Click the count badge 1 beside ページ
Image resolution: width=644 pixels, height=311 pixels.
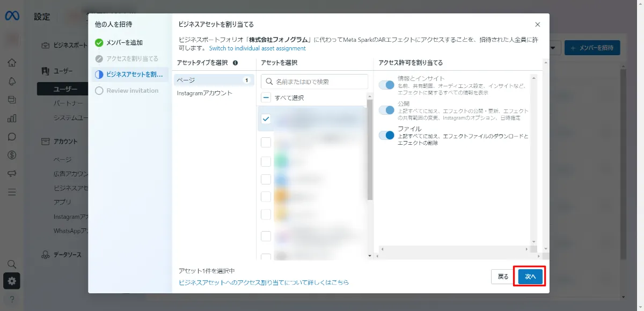[x=247, y=80]
